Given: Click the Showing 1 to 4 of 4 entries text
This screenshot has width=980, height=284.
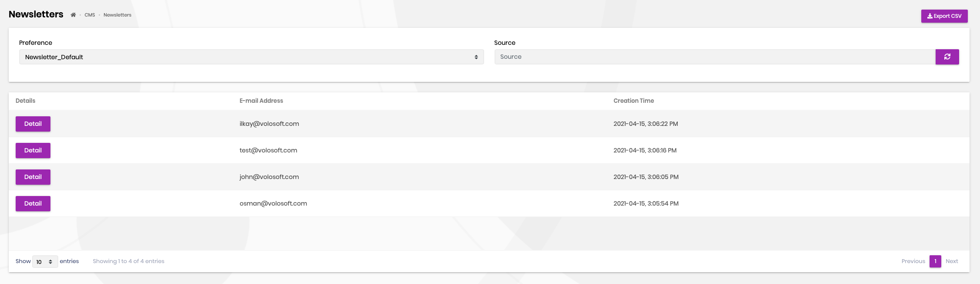Looking at the screenshot, I should (x=129, y=261).
